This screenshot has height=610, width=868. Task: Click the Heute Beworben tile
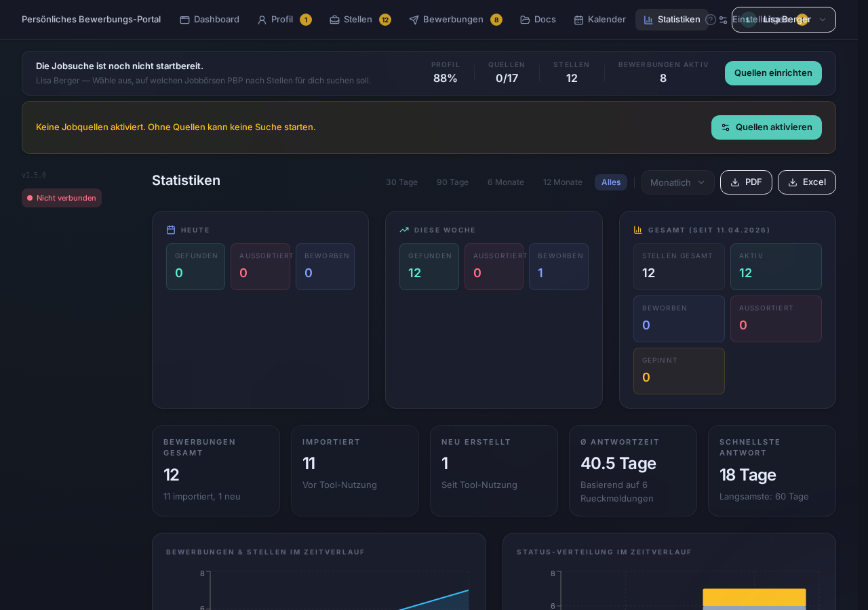coord(325,266)
